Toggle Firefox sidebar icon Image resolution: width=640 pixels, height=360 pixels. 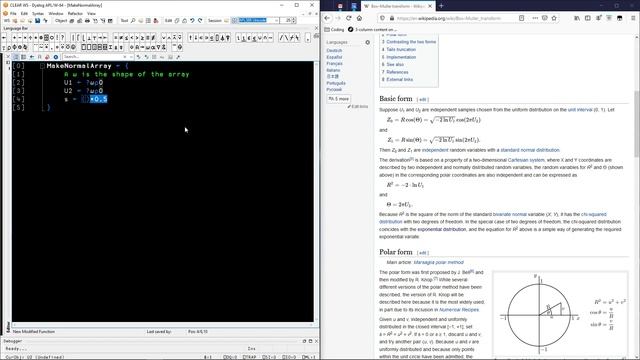(x=588, y=18)
